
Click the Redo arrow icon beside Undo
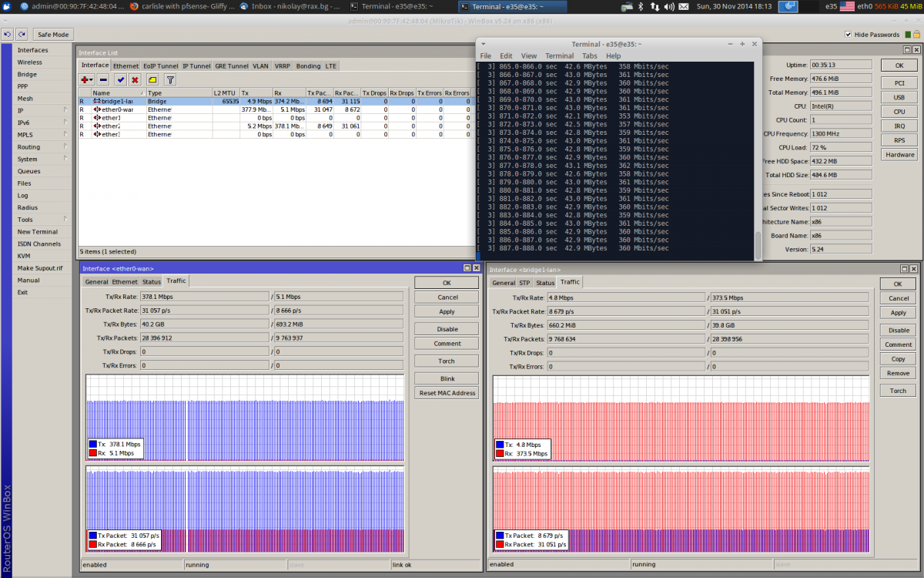[x=21, y=35]
